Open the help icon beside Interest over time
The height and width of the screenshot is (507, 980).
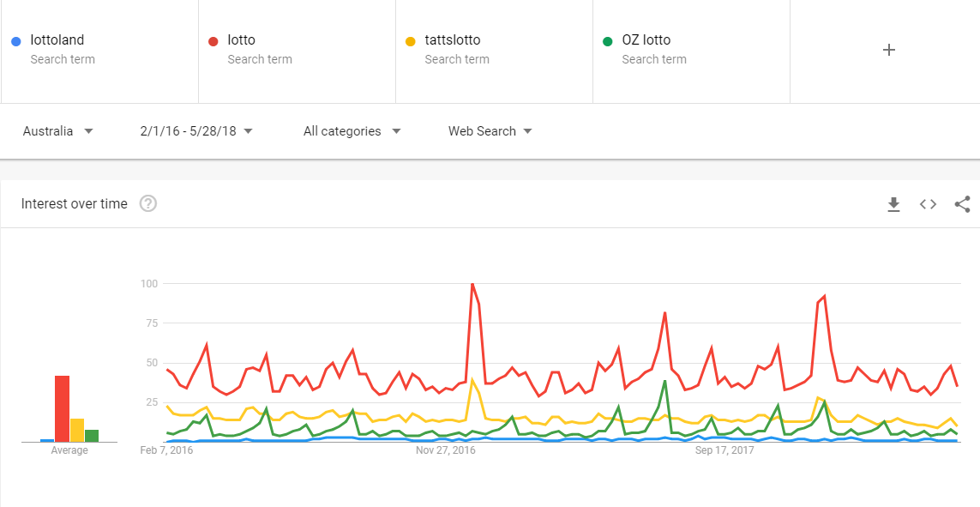(148, 204)
